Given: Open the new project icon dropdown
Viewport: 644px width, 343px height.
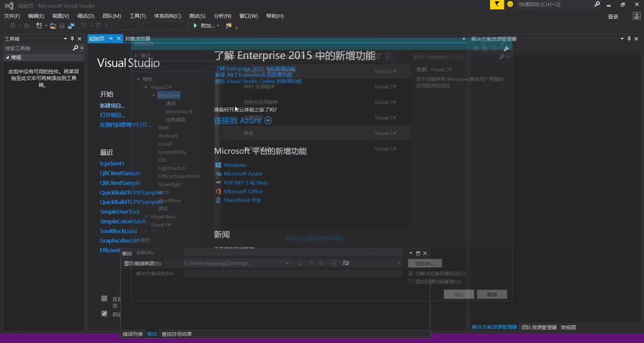Looking at the screenshot, I should click(45, 26).
